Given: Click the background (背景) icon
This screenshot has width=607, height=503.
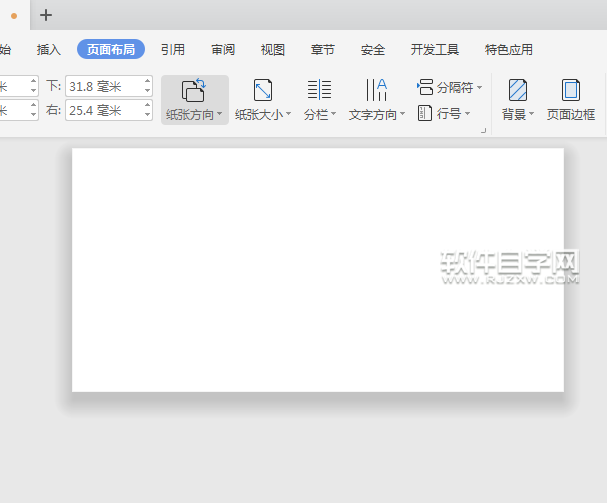Looking at the screenshot, I should 517,90.
